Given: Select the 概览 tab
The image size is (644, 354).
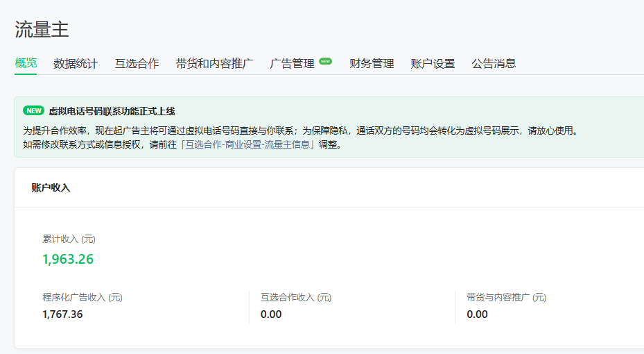Looking at the screenshot, I should (x=26, y=63).
